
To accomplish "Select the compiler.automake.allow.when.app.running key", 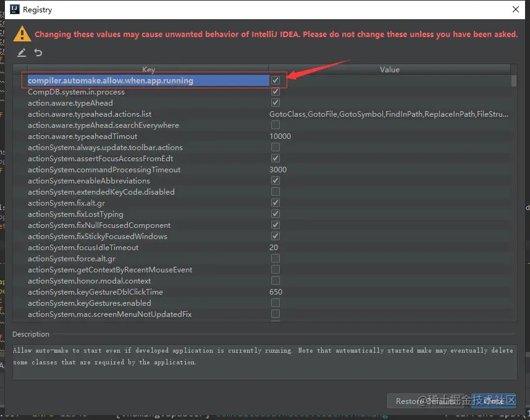I will (111, 80).
